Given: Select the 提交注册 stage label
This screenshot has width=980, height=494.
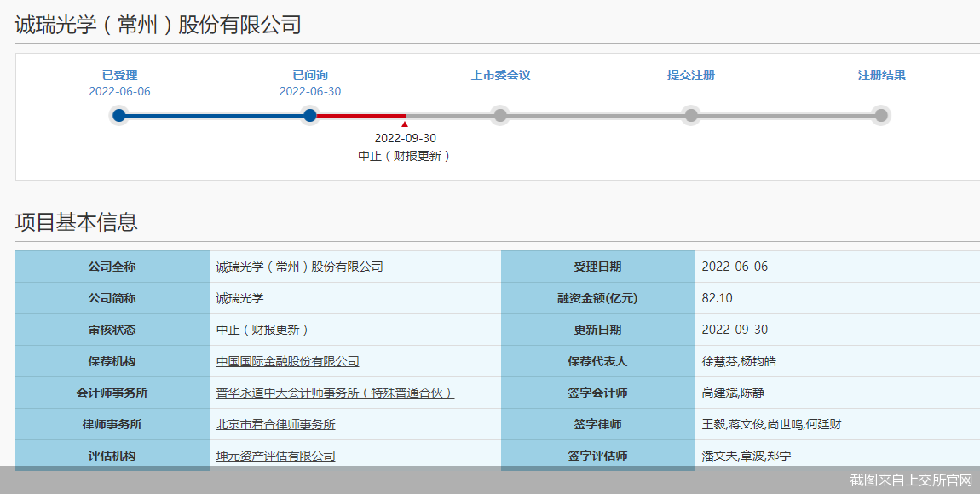Looking at the screenshot, I should point(691,75).
